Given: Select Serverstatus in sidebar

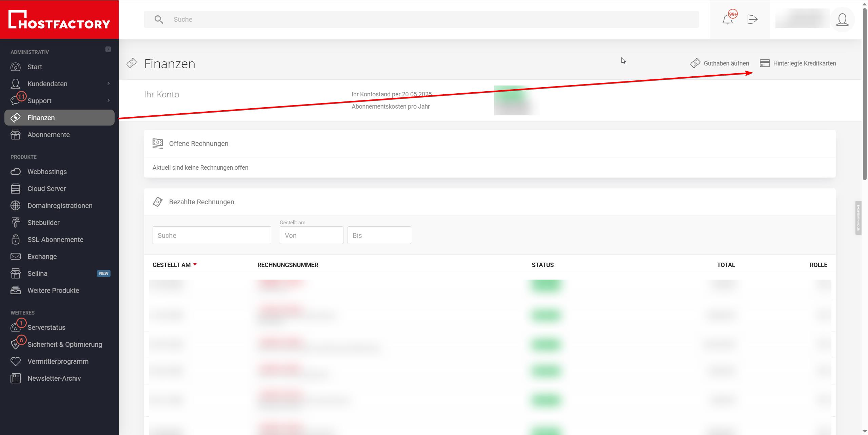Looking at the screenshot, I should (x=46, y=327).
